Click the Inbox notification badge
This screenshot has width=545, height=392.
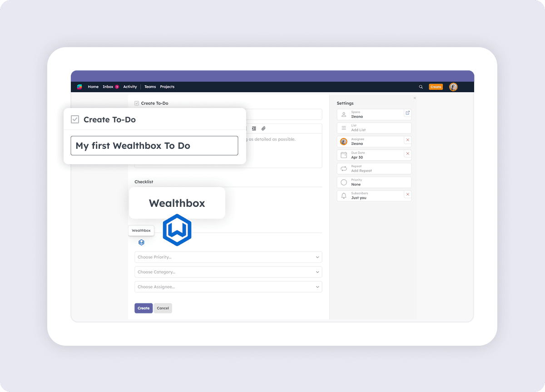(x=117, y=87)
